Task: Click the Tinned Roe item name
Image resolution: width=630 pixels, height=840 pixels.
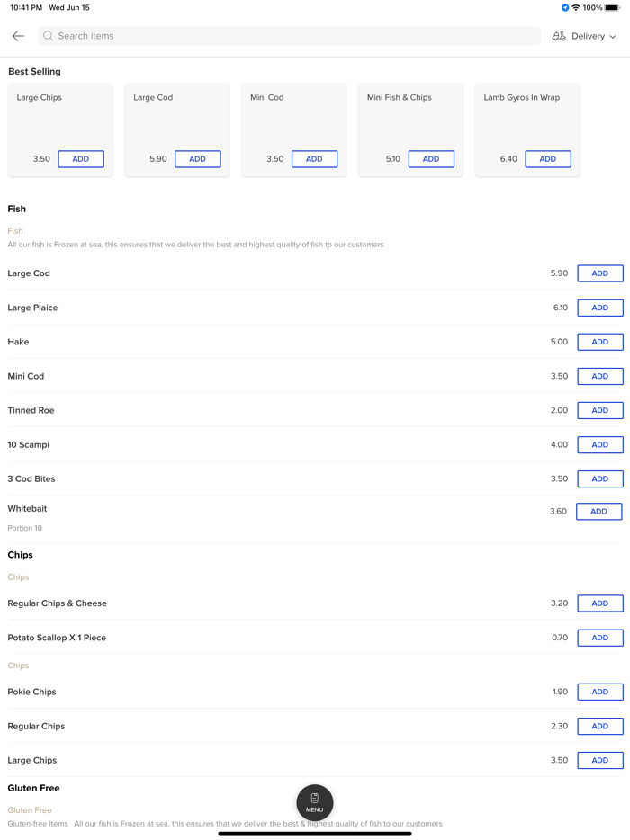Action: pos(31,410)
